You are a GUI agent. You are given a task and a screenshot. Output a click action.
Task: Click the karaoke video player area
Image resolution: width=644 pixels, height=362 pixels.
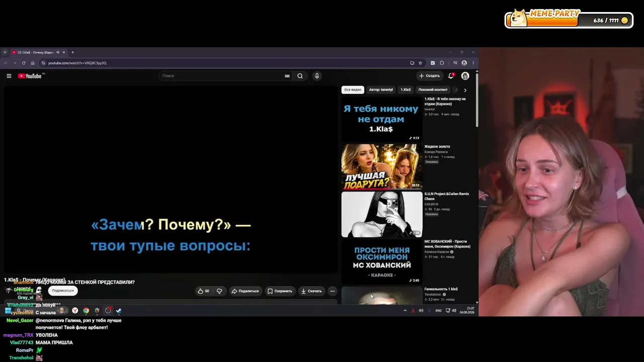pyautogui.click(x=171, y=179)
